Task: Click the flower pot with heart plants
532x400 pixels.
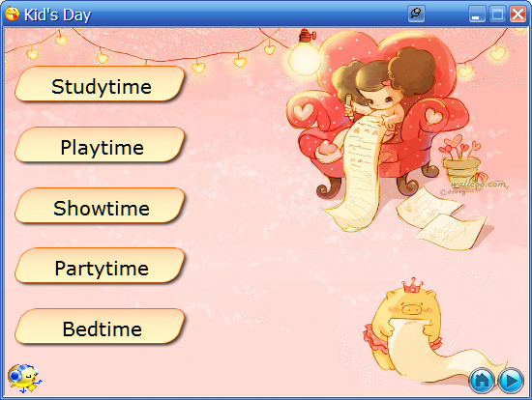Action: [460, 162]
